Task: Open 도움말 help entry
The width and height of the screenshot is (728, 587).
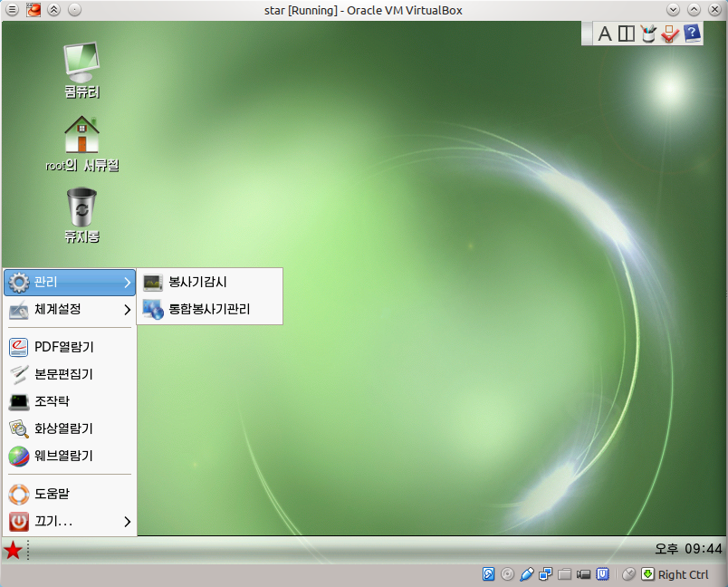Action: click(70, 494)
